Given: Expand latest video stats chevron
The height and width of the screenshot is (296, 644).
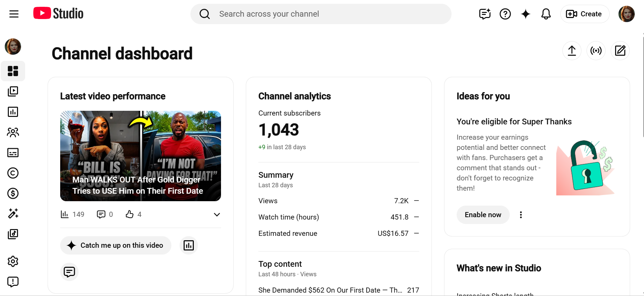Looking at the screenshot, I should [x=217, y=214].
